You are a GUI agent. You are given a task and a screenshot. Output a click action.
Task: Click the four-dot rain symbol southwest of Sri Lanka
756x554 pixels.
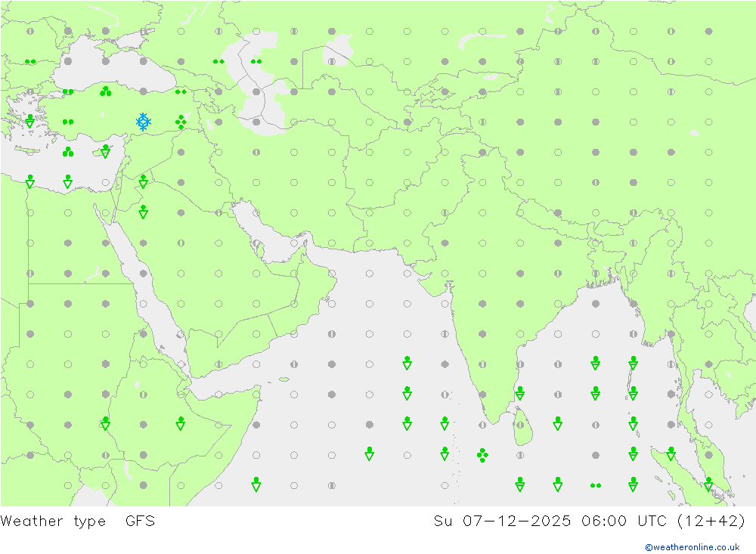coord(482,455)
